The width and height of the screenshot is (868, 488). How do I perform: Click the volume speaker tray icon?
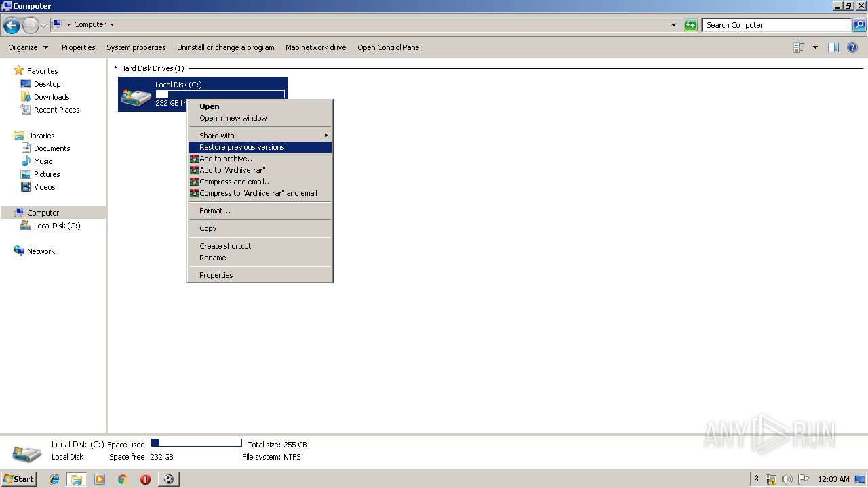tap(787, 479)
